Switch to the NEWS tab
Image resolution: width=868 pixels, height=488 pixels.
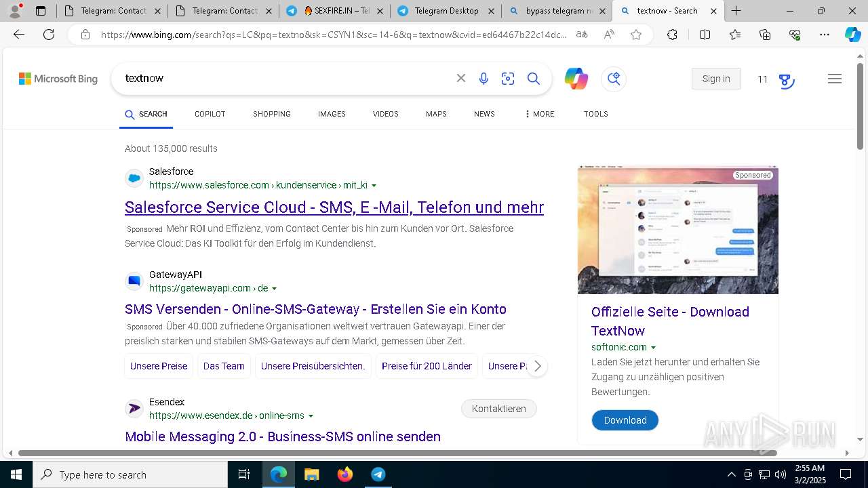pyautogui.click(x=484, y=114)
